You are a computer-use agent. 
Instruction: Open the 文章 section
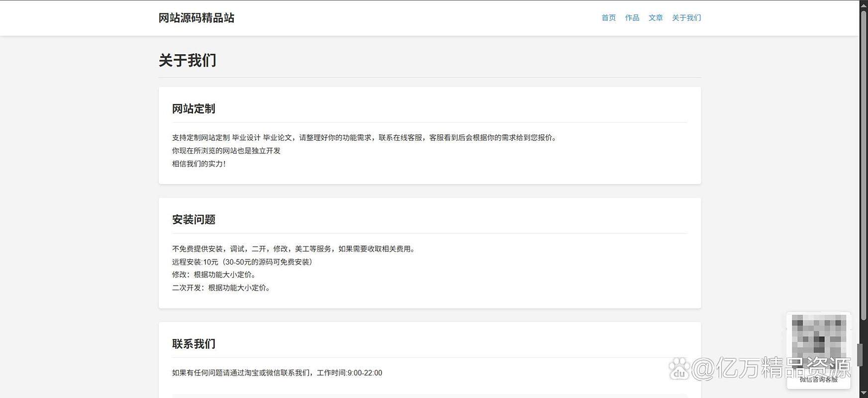(x=655, y=18)
